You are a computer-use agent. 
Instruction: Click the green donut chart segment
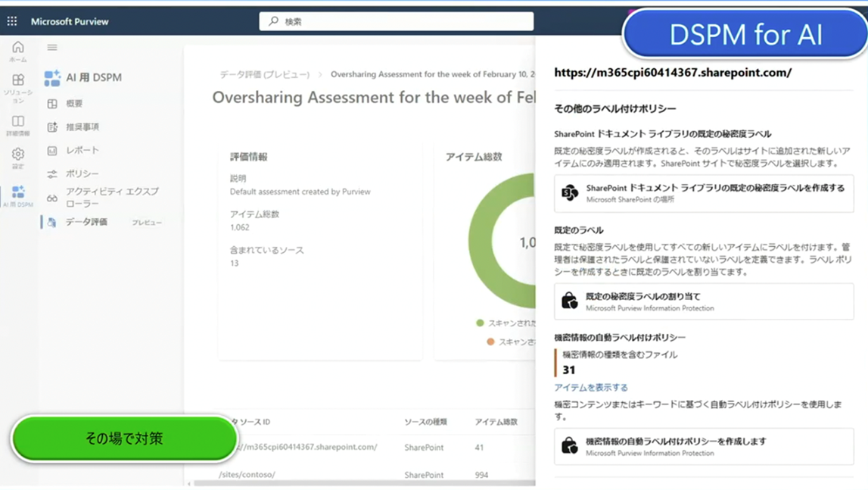point(479,241)
